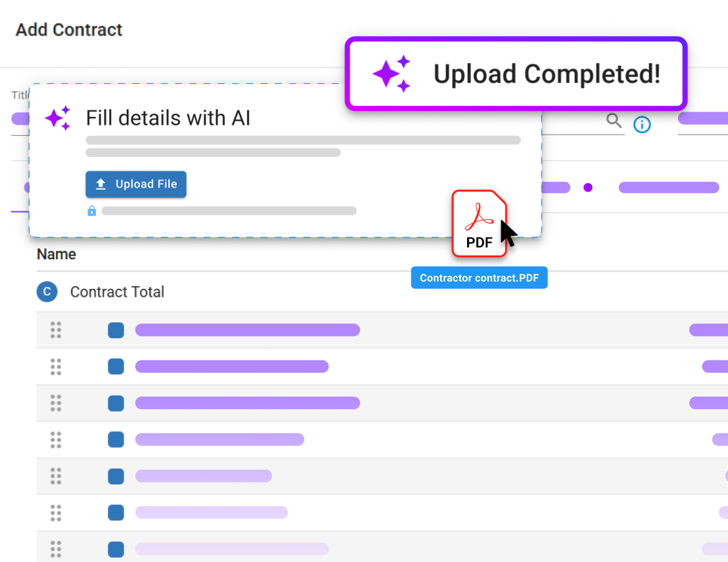Select the Contractor contract.PDF label
Screen dimensions: 728x562
pos(479,277)
